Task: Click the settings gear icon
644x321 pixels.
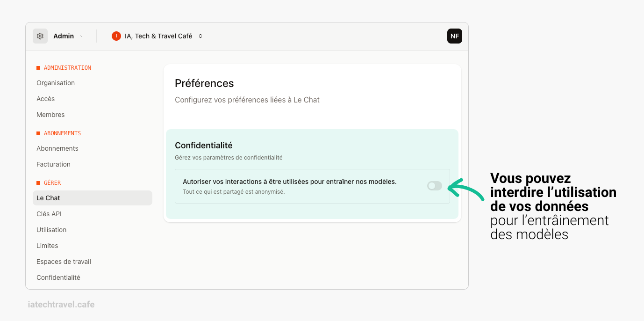Action: 40,36
